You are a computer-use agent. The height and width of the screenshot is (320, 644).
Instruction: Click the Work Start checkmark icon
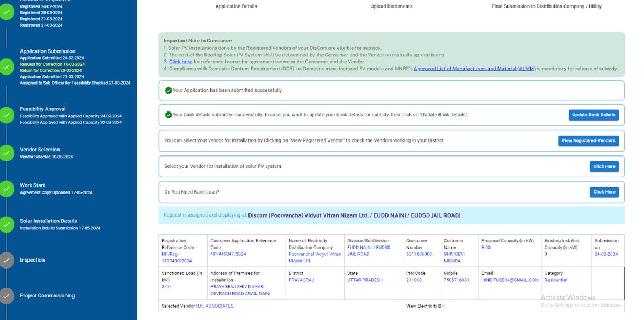pyautogui.click(x=6, y=189)
